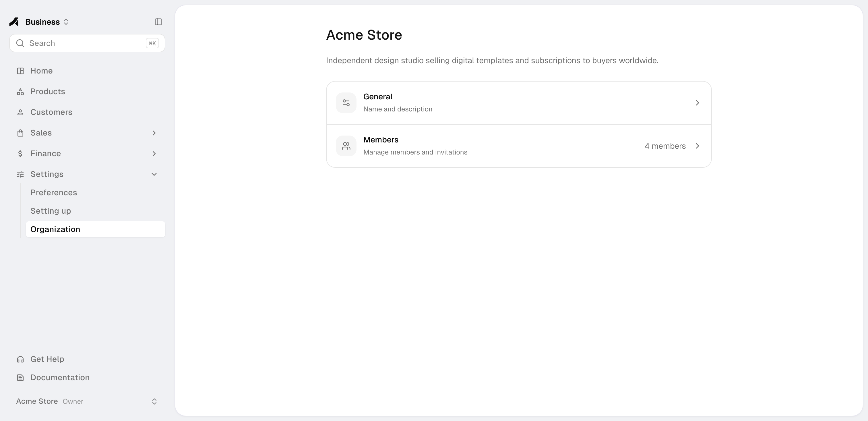Screen dimensions: 868x421
Task: Click the Documentation page icon
Action: coord(20,378)
